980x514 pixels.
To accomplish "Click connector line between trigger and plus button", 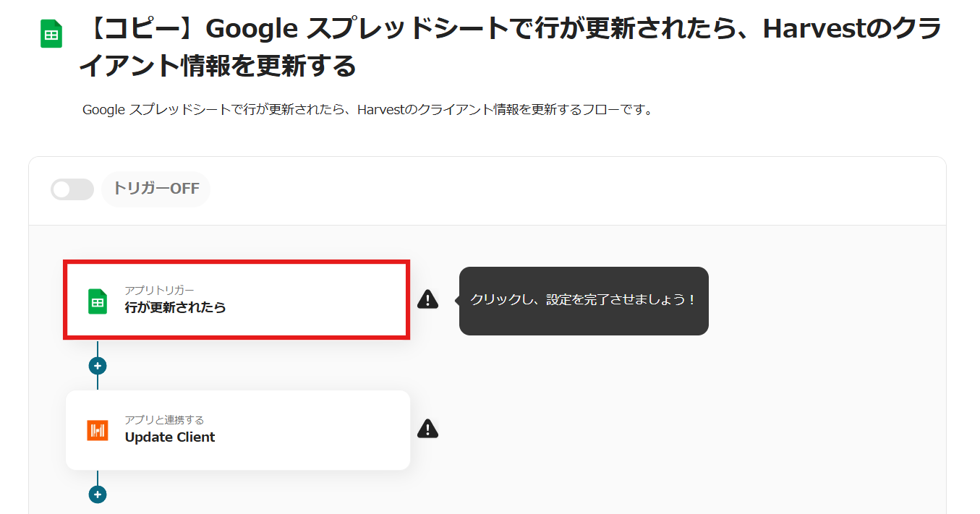I will [x=98, y=348].
